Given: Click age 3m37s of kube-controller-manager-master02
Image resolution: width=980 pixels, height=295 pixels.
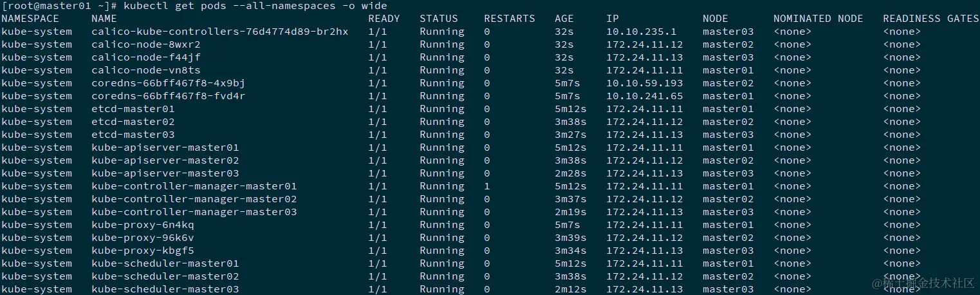Looking at the screenshot, I should (x=571, y=199).
